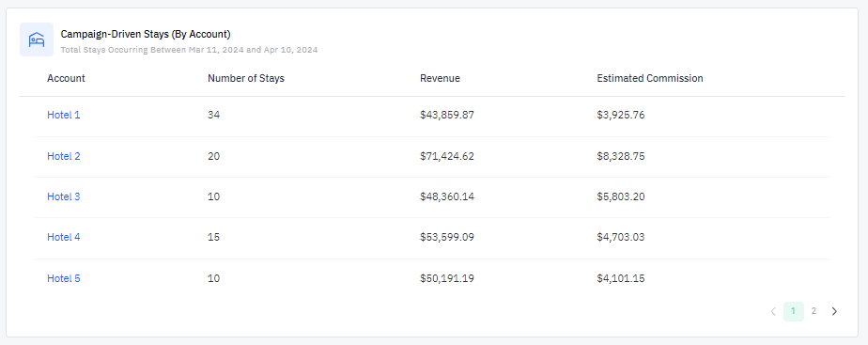Image resolution: width=868 pixels, height=345 pixels.
Task: Click revenue value $53,599.09
Action: coord(447,237)
